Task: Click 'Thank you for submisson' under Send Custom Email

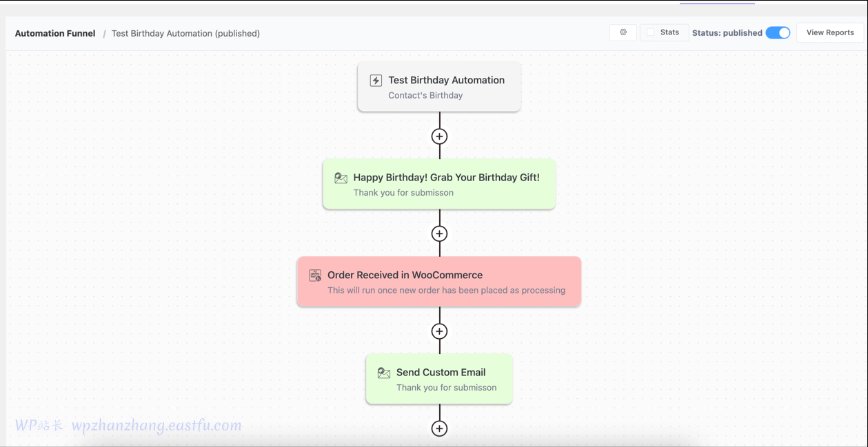Action: click(x=446, y=388)
